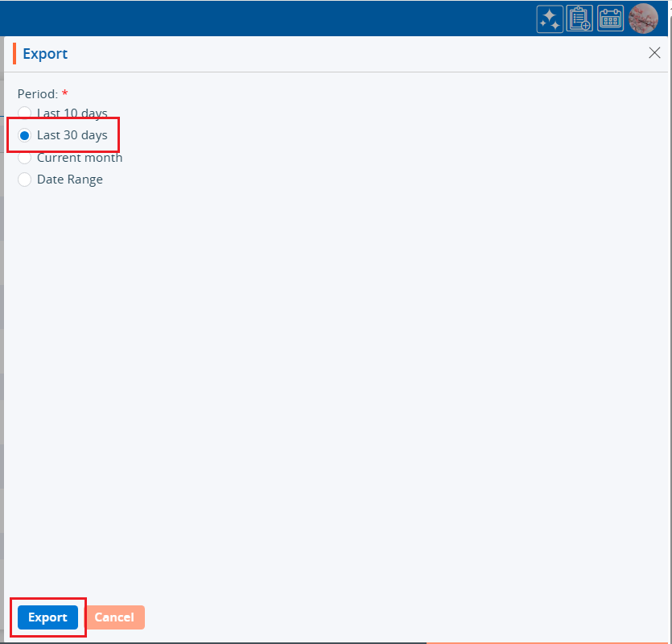Click the 'Current month' label text
The width and height of the screenshot is (672, 644).
coord(80,158)
